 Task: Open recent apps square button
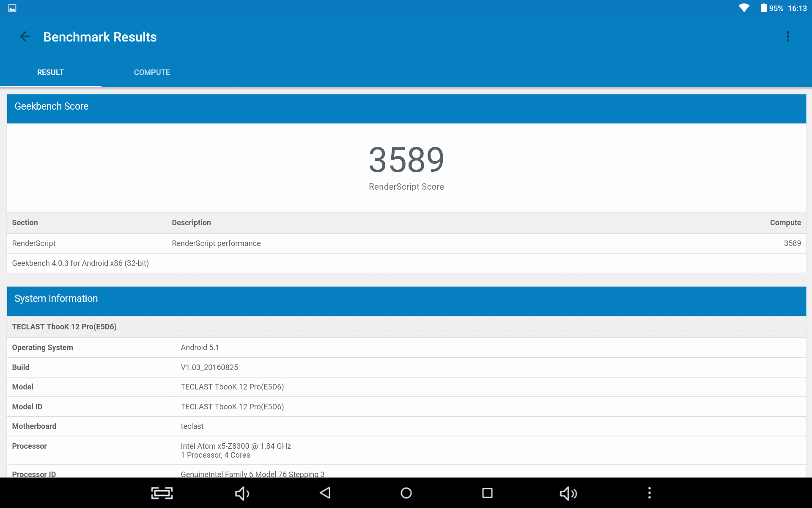(x=487, y=493)
